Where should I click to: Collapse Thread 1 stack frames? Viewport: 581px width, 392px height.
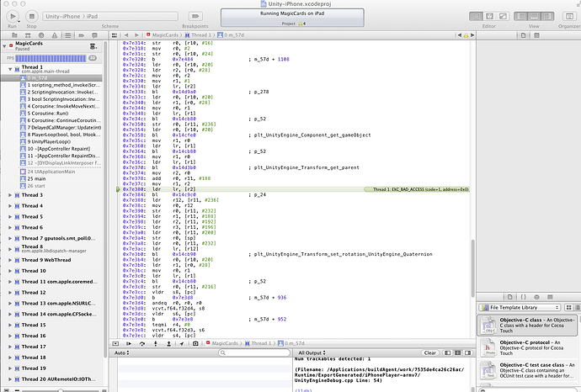coord(10,69)
